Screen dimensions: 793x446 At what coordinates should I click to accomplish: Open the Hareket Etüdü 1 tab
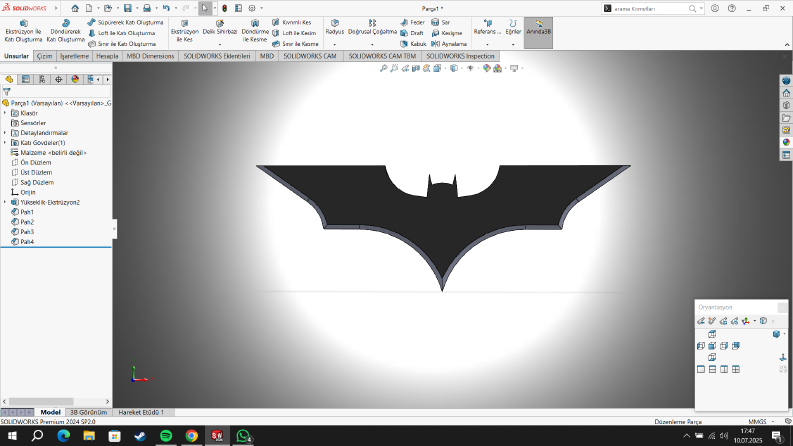point(141,412)
